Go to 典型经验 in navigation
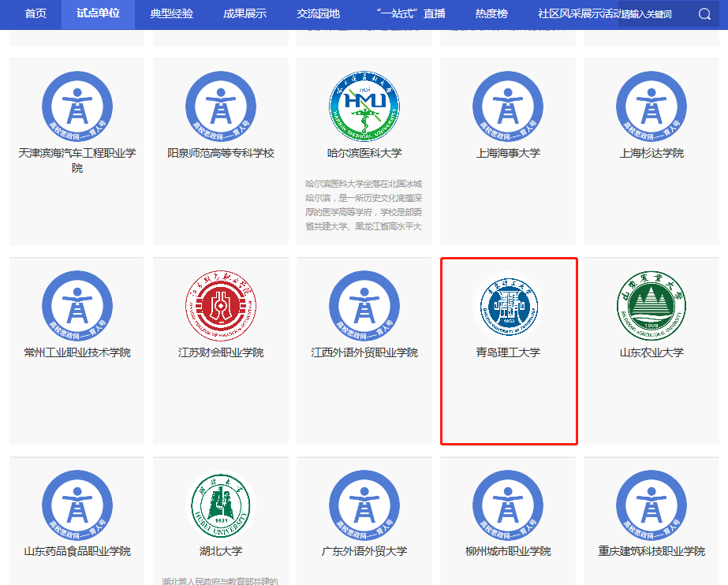Viewport: 728px width, 585px height. 172,14
